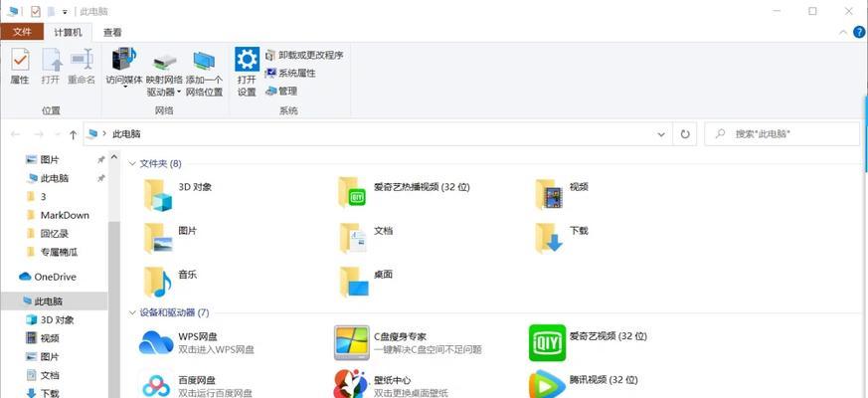Open Quick Access Toolbar customize dropdown
Image resolution: width=868 pixels, height=398 pixels.
[66, 12]
